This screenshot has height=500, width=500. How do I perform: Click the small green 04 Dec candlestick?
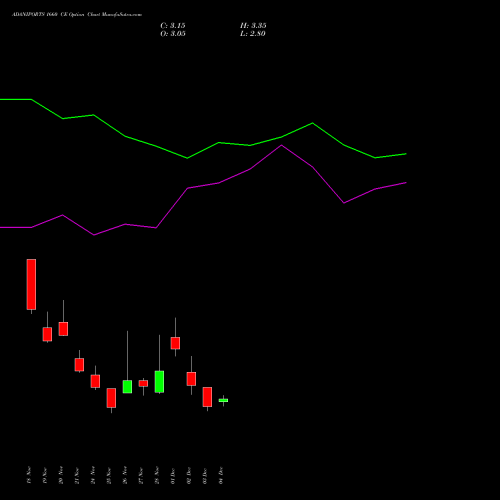click(x=223, y=400)
